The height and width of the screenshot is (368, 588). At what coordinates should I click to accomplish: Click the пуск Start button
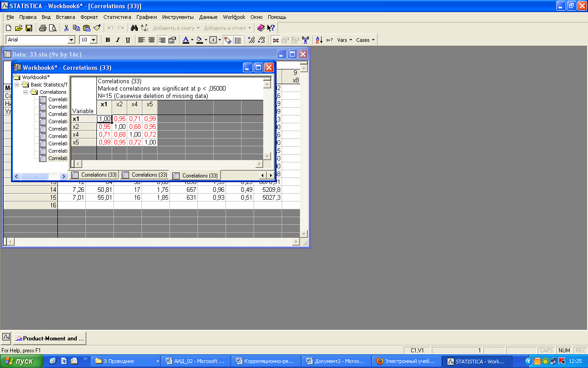point(22,361)
